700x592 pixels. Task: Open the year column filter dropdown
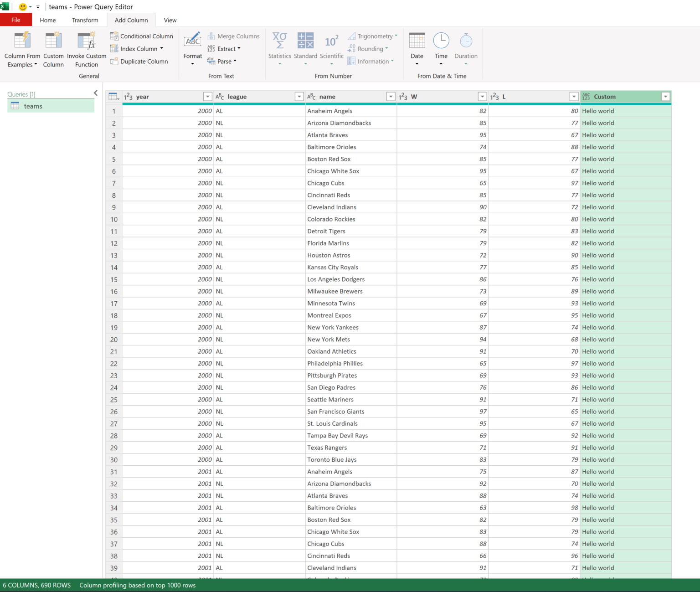pyautogui.click(x=207, y=97)
